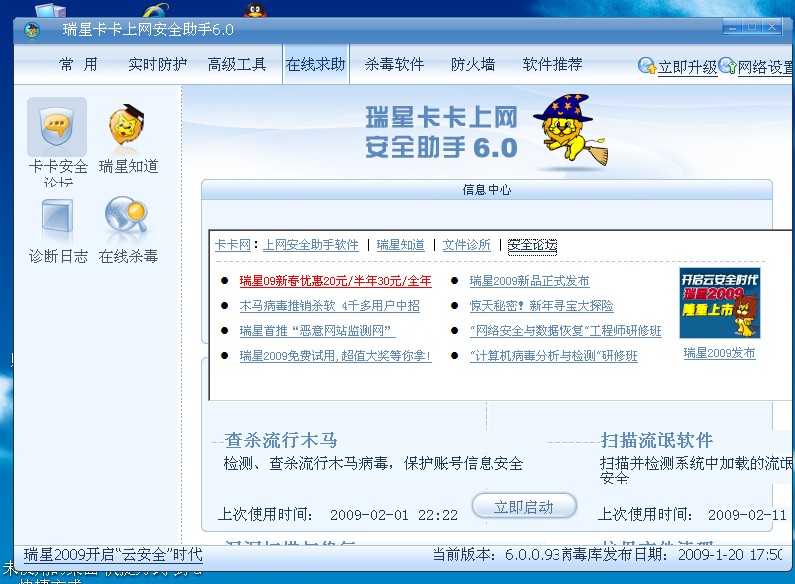Open 瑞星09新春优惠20元/半年30元/全年 link

coord(336,281)
